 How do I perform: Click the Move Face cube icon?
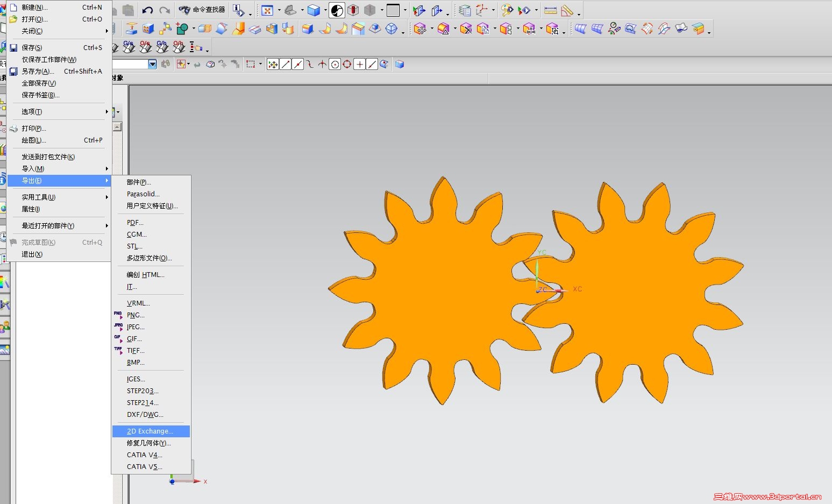[420, 29]
